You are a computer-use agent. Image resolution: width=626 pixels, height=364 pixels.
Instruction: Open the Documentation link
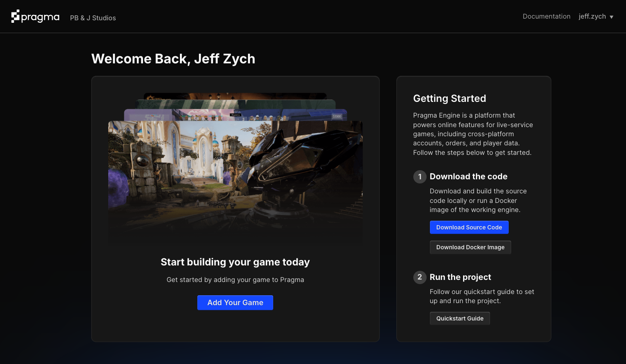pos(546,16)
